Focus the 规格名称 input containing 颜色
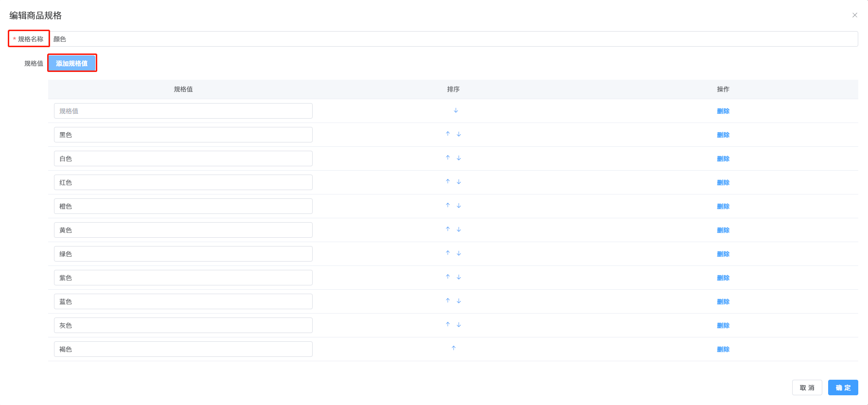 pyautogui.click(x=453, y=39)
